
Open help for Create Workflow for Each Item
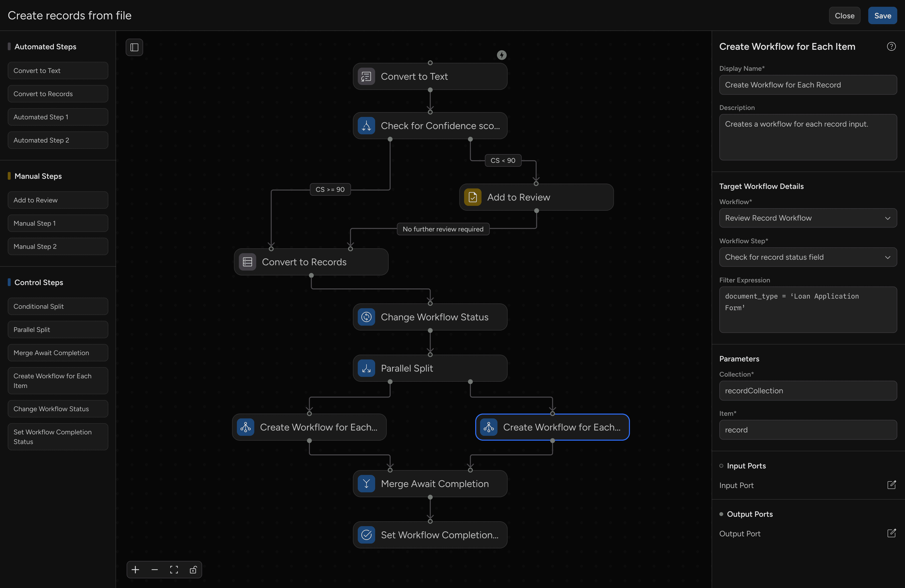point(892,46)
